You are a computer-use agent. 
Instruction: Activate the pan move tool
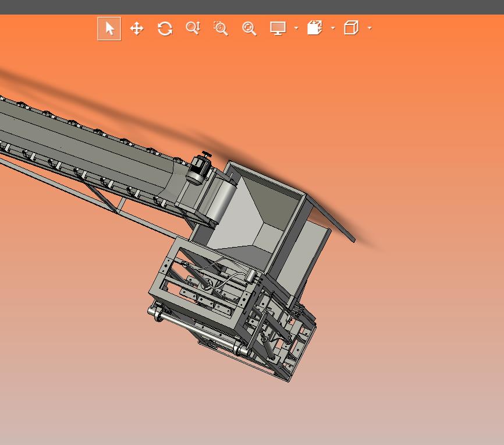click(137, 29)
